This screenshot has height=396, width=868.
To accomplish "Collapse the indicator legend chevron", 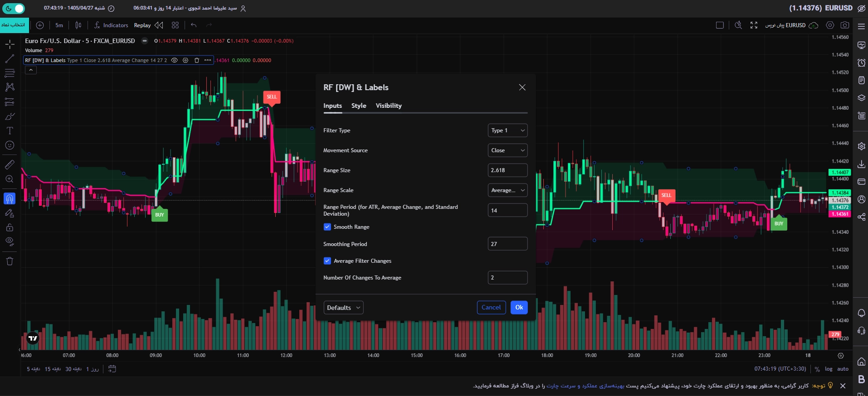I will (30, 70).
